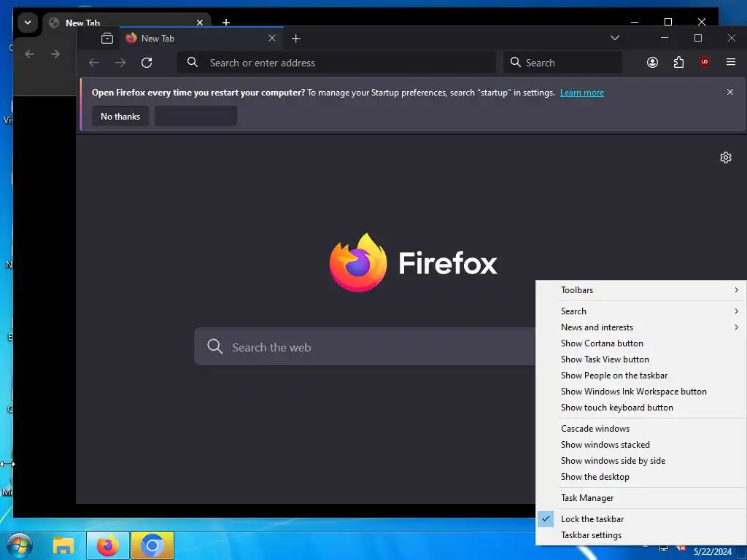Open the Firefox View icon
The width and height of the screenshot is (747, 560).
coord(107,39)
